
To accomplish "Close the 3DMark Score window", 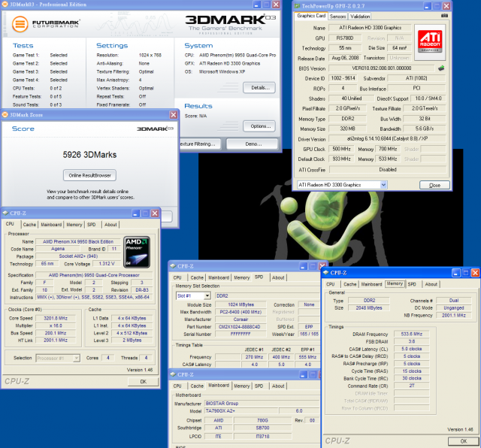I will point(174,115).
